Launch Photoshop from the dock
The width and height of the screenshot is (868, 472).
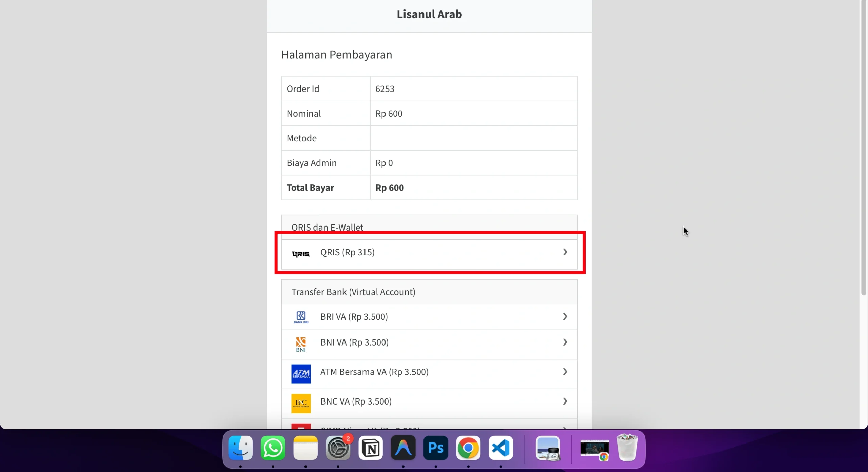coord(436,448)
